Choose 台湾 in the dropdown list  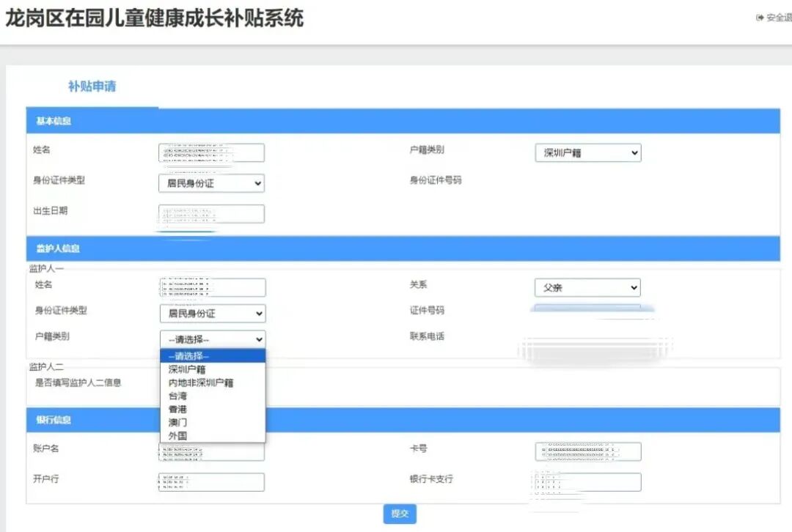tap(177, 396)
